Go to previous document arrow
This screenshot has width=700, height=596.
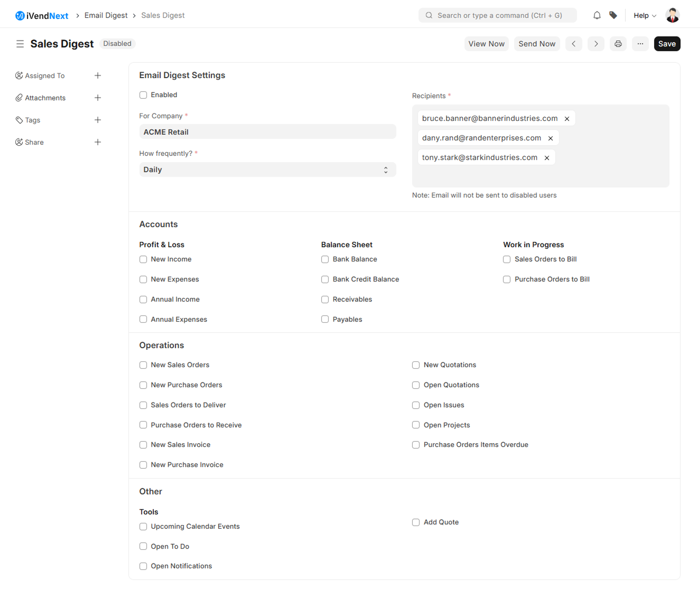574,44
